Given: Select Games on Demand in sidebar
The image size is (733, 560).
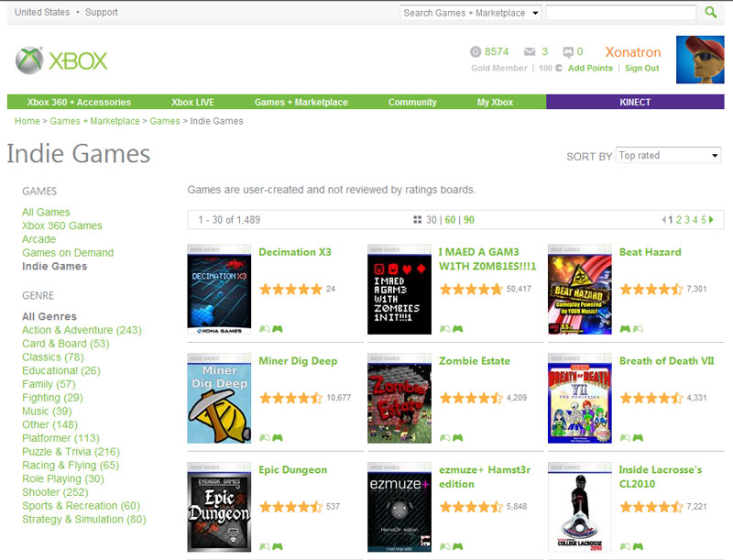Looking at the screenshot, I should click(68, 253).
